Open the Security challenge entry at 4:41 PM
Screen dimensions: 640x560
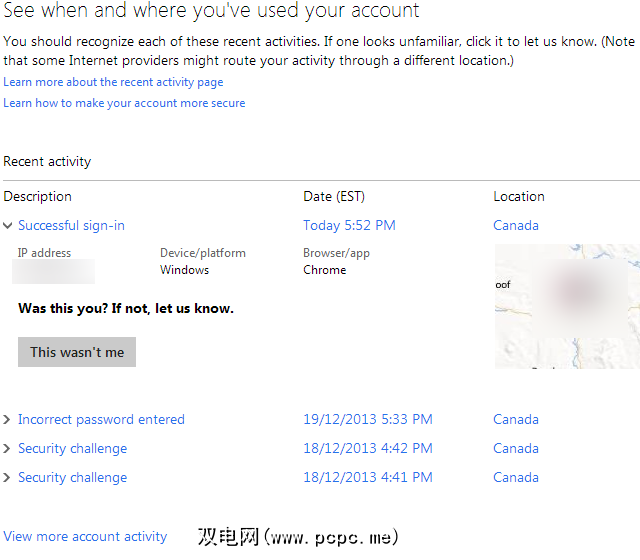pos(72,478)
